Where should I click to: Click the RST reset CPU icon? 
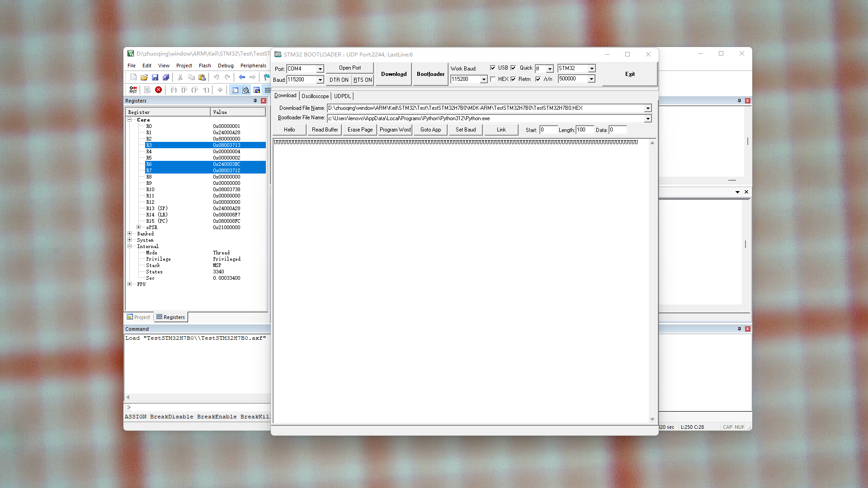click(x=133, y=90)
